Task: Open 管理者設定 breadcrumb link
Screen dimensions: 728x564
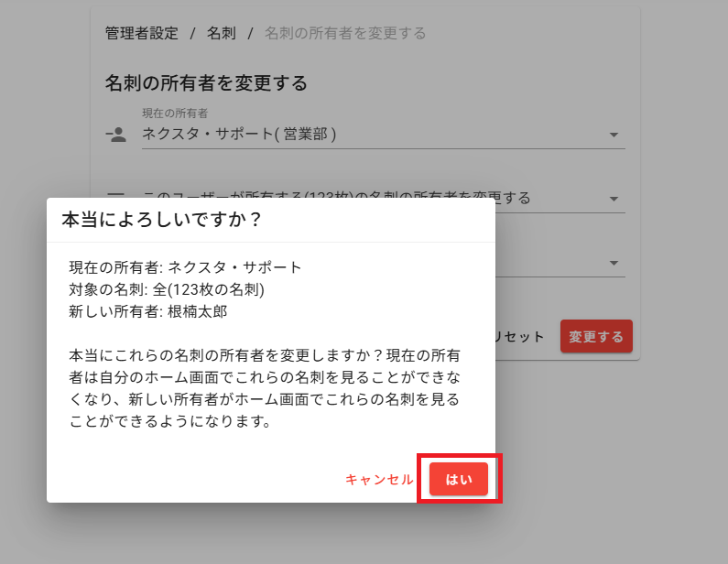Action: click(141, 33)
